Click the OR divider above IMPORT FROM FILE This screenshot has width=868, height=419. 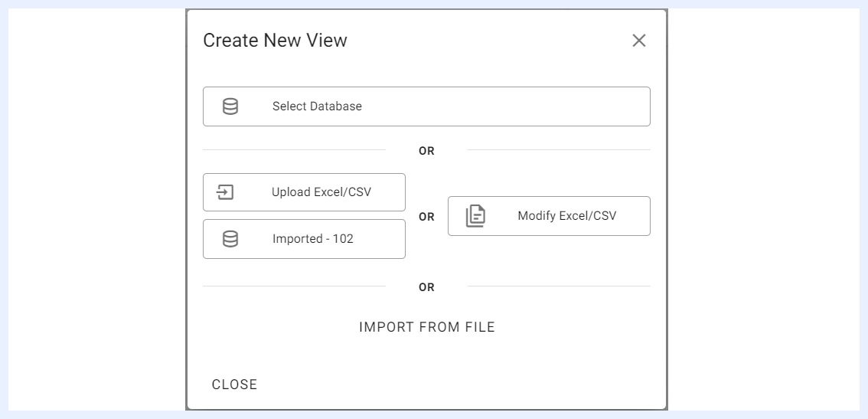click(426, 287)
